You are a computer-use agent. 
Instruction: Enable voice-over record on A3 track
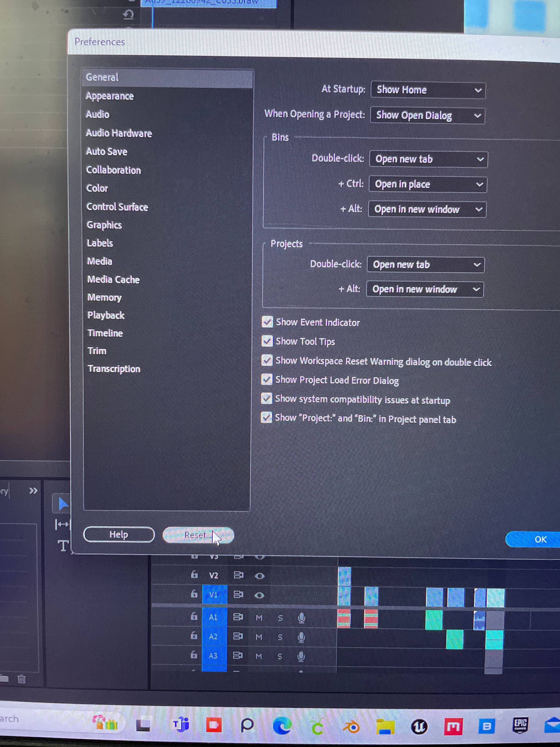301,656
